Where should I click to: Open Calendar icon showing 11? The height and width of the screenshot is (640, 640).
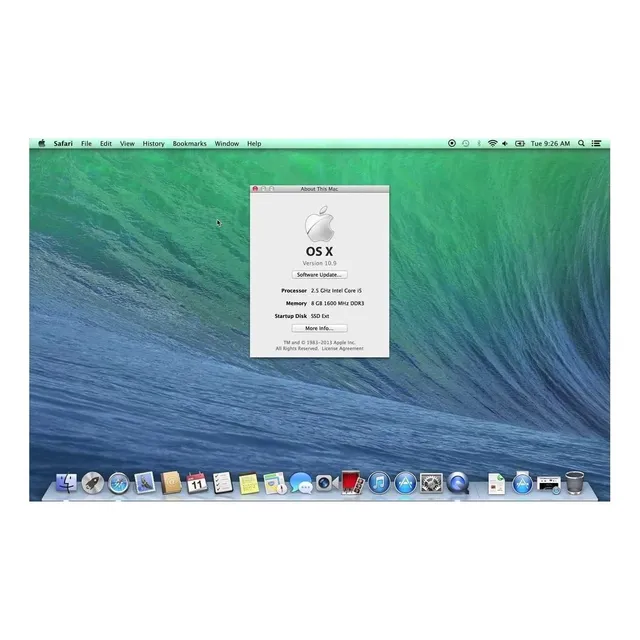(x=197, y=483)
